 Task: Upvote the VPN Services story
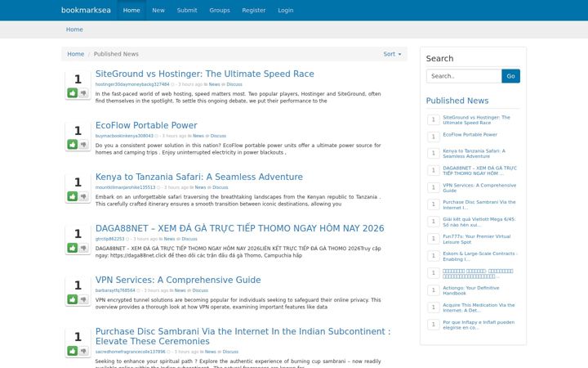click(x=73, y=299)
